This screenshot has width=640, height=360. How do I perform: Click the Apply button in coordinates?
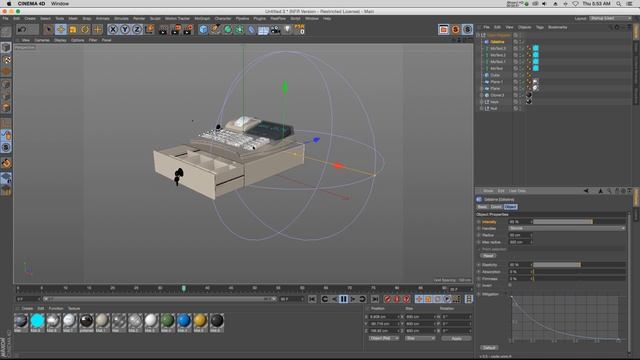point(456,338)
